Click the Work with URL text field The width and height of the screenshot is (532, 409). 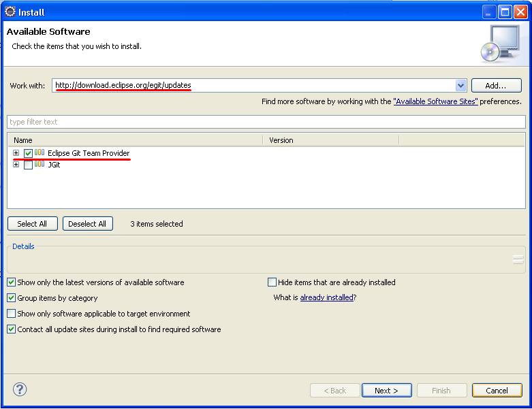click(254, 85)
